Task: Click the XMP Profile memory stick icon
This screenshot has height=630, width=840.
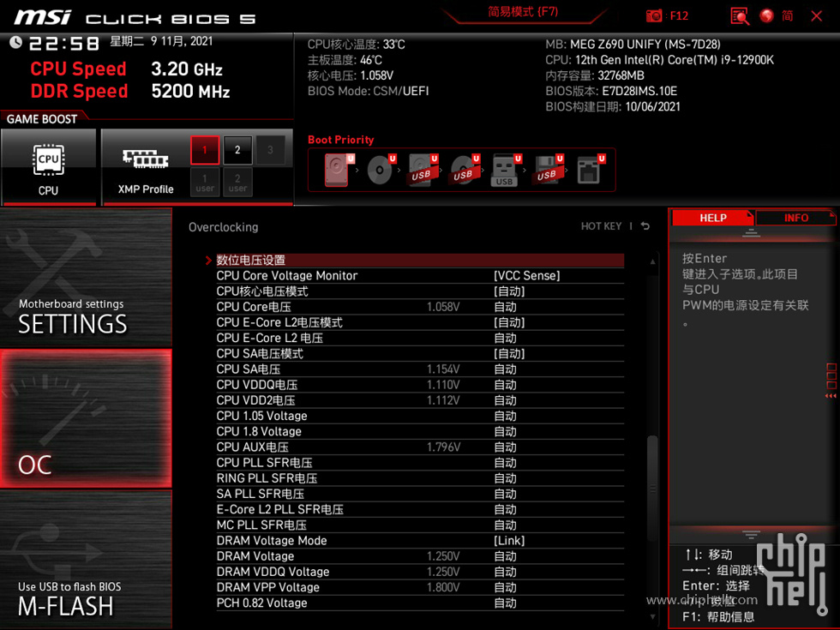Action: tap(145, 159)
